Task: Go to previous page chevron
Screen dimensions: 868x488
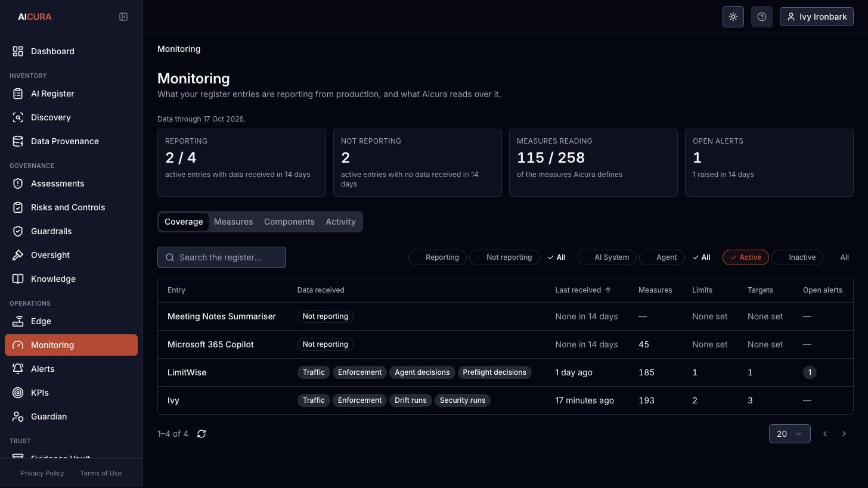Action: tap(825, 434)
